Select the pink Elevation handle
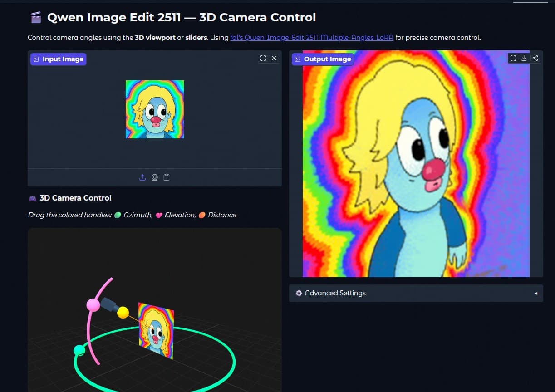This screenshot has width=555, height=392. [x=93, y=304]
